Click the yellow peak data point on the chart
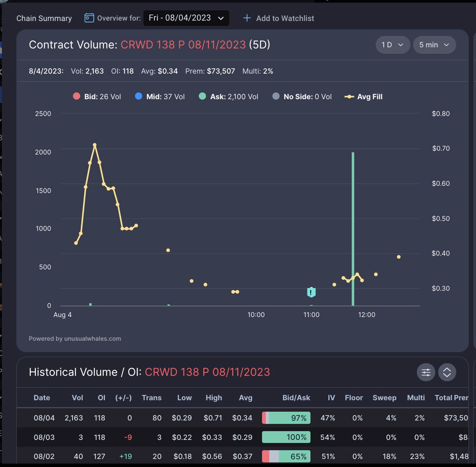This screenshot has height=467, width=476. pos(95,145)
